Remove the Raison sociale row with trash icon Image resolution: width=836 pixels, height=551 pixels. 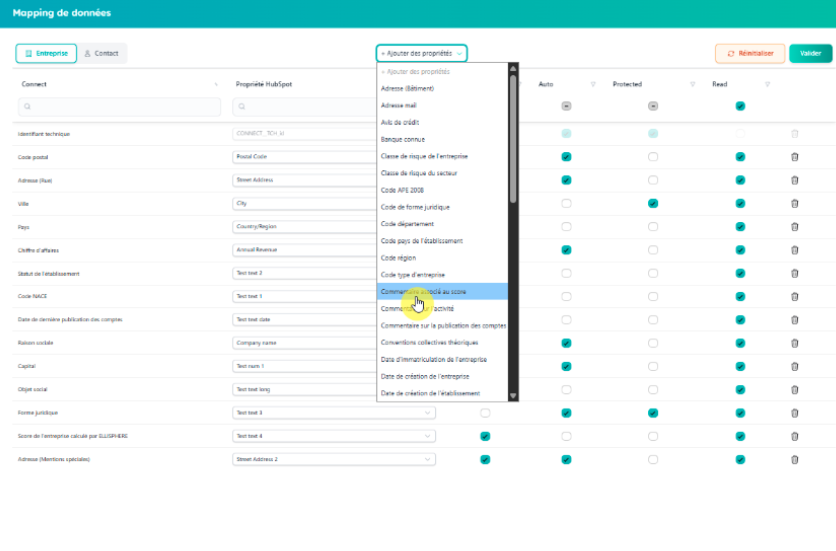click(x=795, y=343)
